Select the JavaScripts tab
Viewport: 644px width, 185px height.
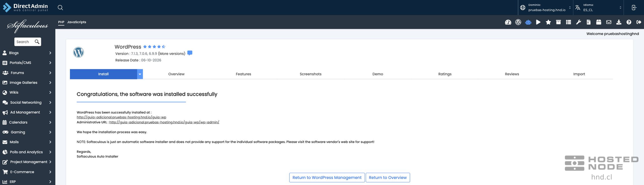tap(76, 22)
